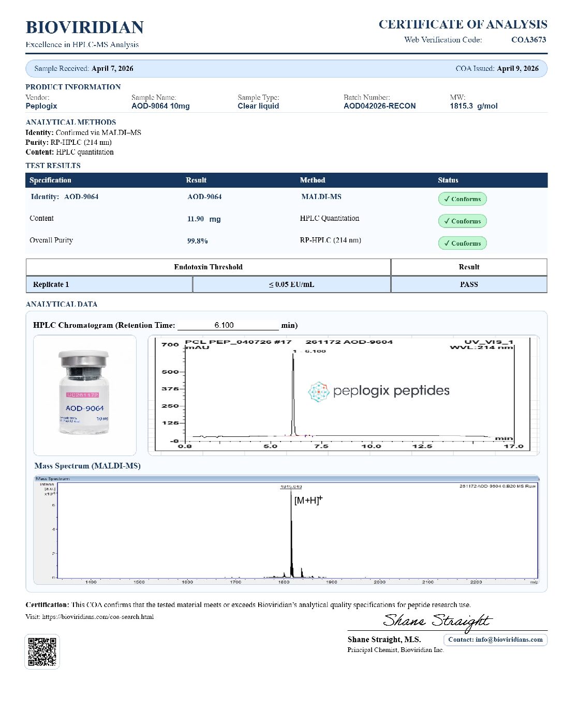
Task: Select the BIOVIRIDIAN company title
Action: coord(85,27)
